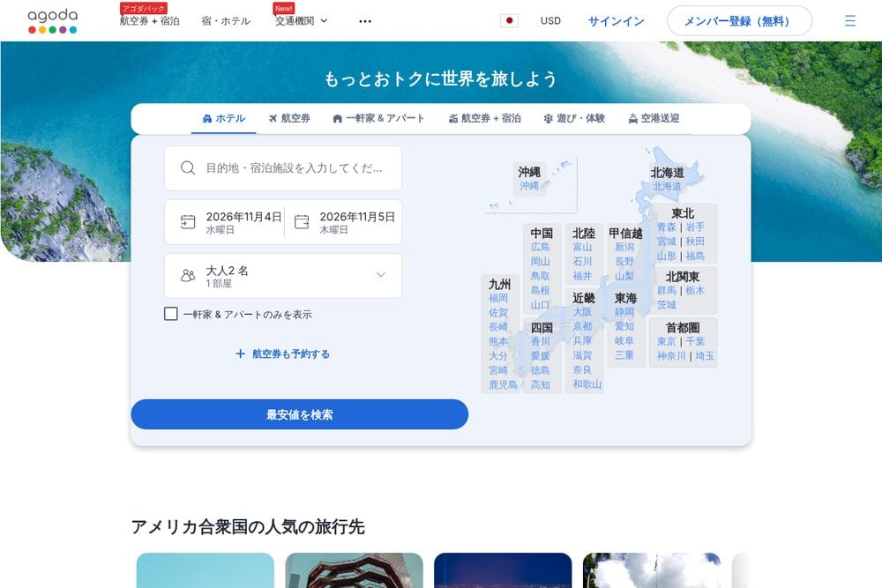This screenshot has width=882, height=588.
Task: Click the agoda logo
Action: click(x=52, y=21)
